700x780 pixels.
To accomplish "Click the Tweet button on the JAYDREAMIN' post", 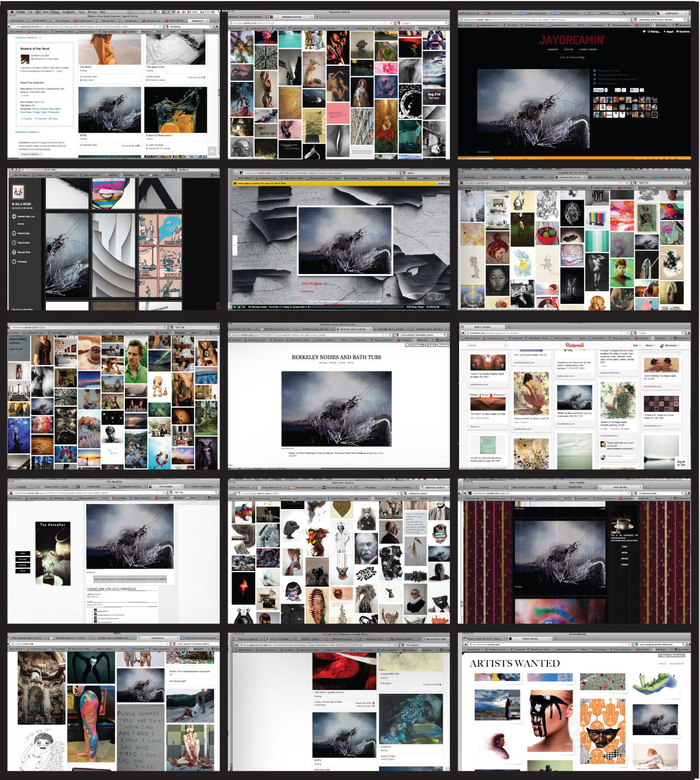I will (x=599, y=90).
